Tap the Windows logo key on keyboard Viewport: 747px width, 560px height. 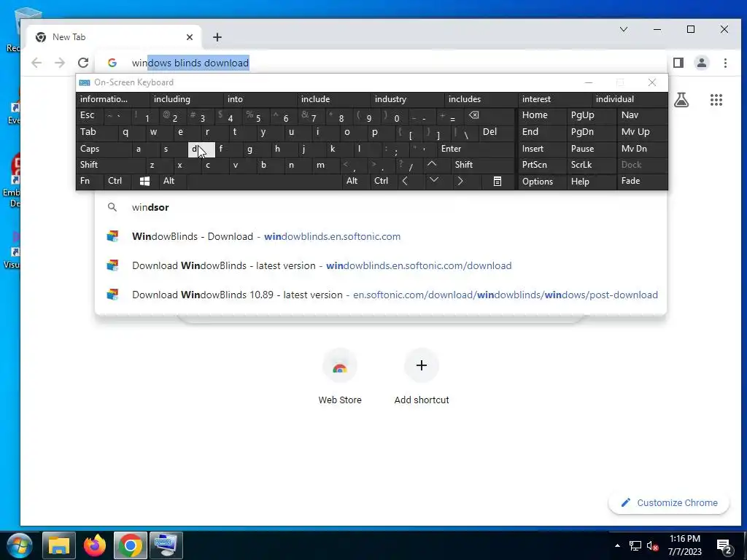(x=145, y=181)
